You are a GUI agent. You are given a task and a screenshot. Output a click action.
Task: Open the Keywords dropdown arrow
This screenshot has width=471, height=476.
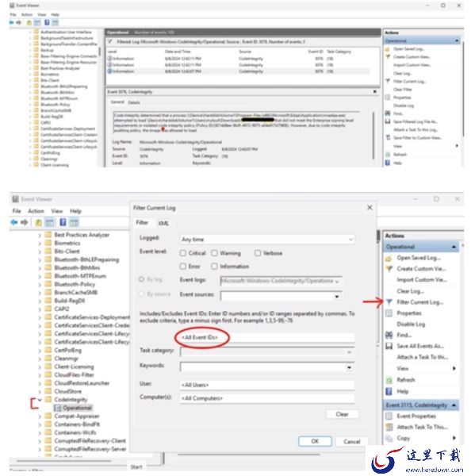350,367
